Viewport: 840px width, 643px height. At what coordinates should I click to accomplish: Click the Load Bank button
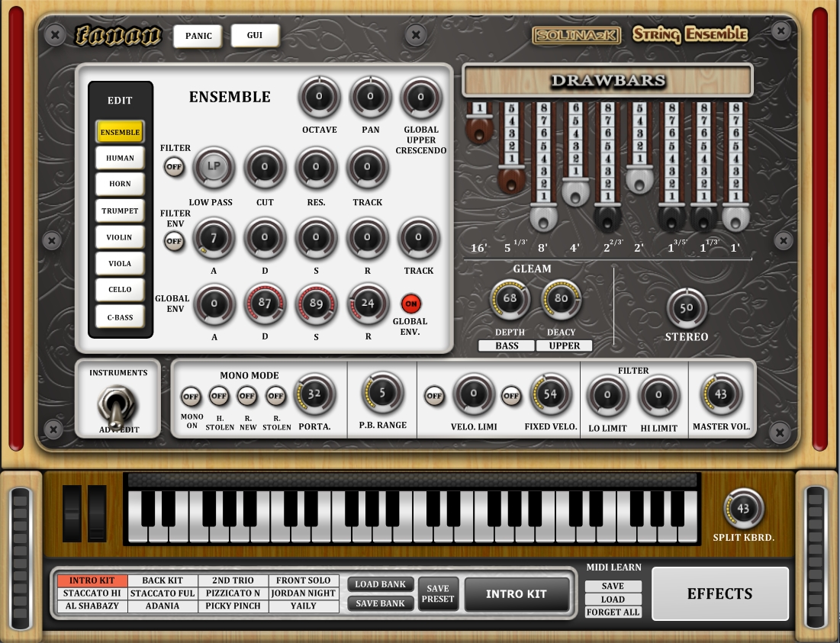pos(381,584)
